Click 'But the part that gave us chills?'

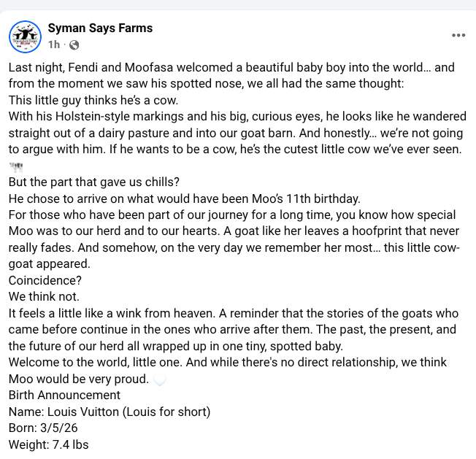click(93, 182)
